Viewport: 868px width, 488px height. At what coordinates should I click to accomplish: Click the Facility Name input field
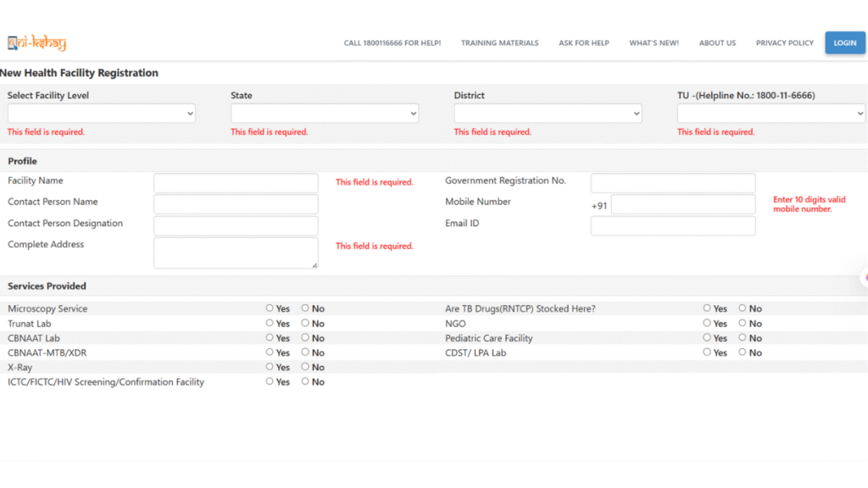[236, 183]
